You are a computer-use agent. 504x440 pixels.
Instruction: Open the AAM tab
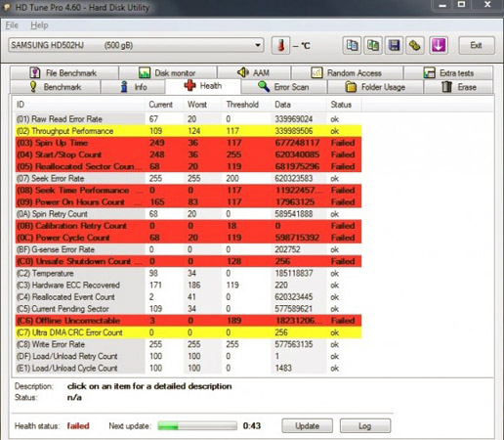(x=254, y=72)
